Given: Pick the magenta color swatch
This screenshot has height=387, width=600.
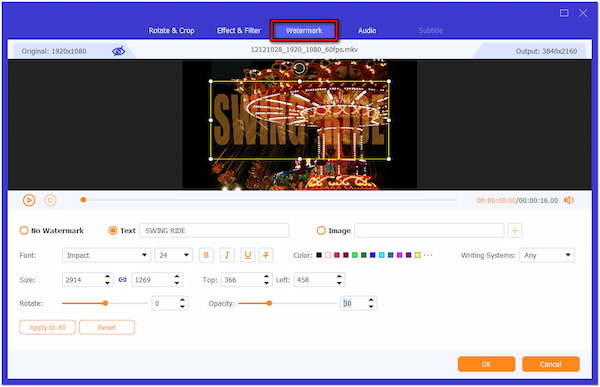Looking at the screenshot, I should tap(399, 255).
